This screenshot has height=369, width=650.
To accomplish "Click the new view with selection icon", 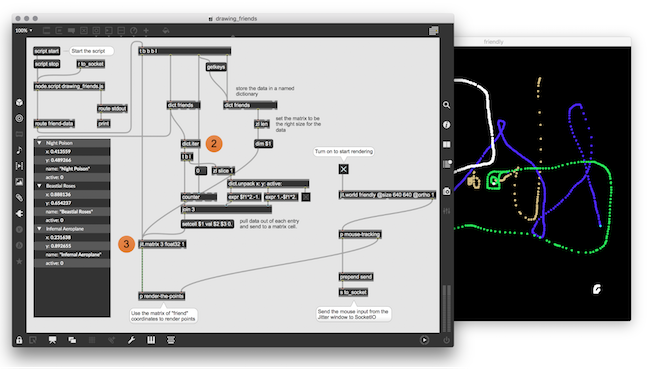I will point(33,340).
